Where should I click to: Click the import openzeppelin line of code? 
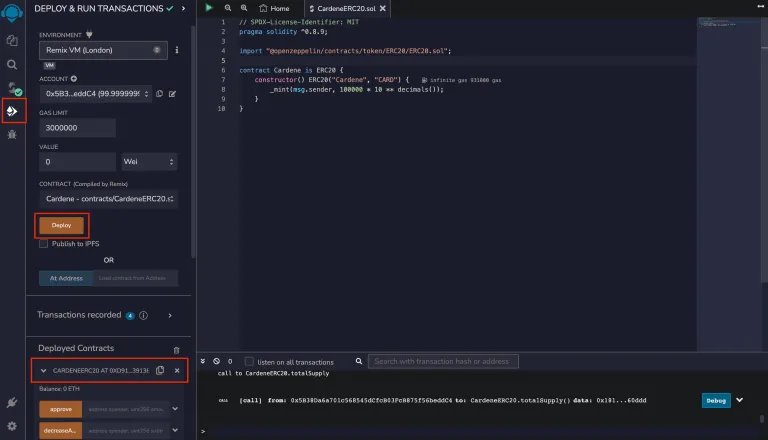click(x=345, y=50)
